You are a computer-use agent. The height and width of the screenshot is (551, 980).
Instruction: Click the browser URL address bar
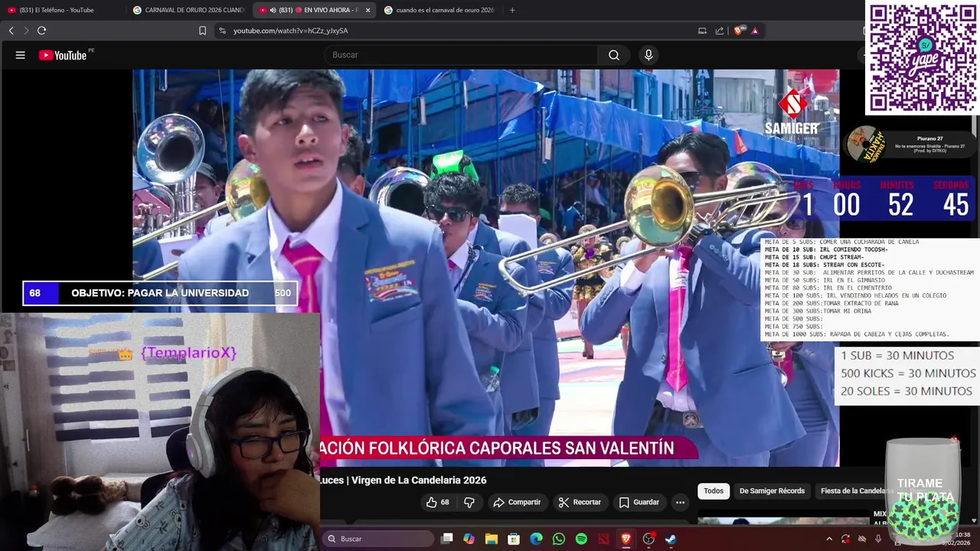tap(452, 31)
